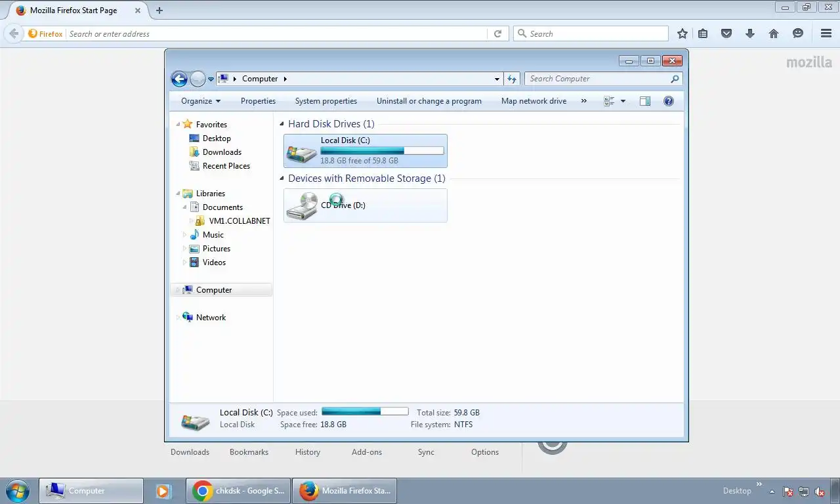Viewport: 840px width, 504px height.
Task: Click Uninstall or change a program
Action: pos(429,101)
